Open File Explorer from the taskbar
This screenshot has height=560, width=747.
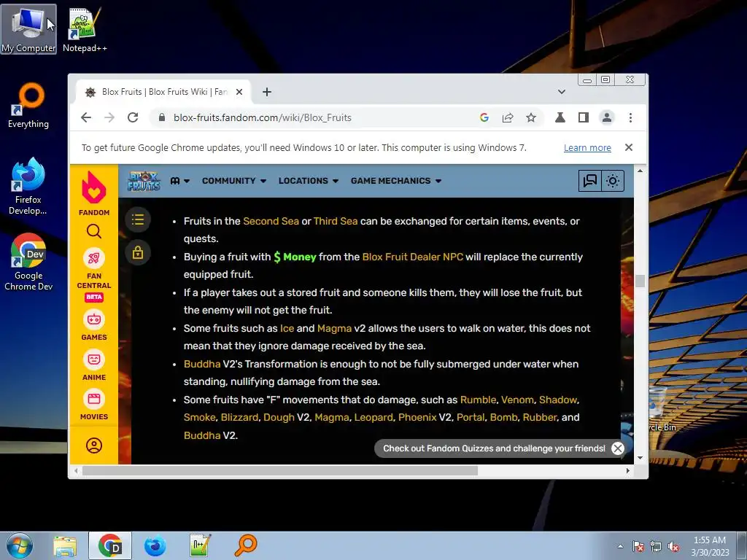pyautogui.click(x=65, y=545)
